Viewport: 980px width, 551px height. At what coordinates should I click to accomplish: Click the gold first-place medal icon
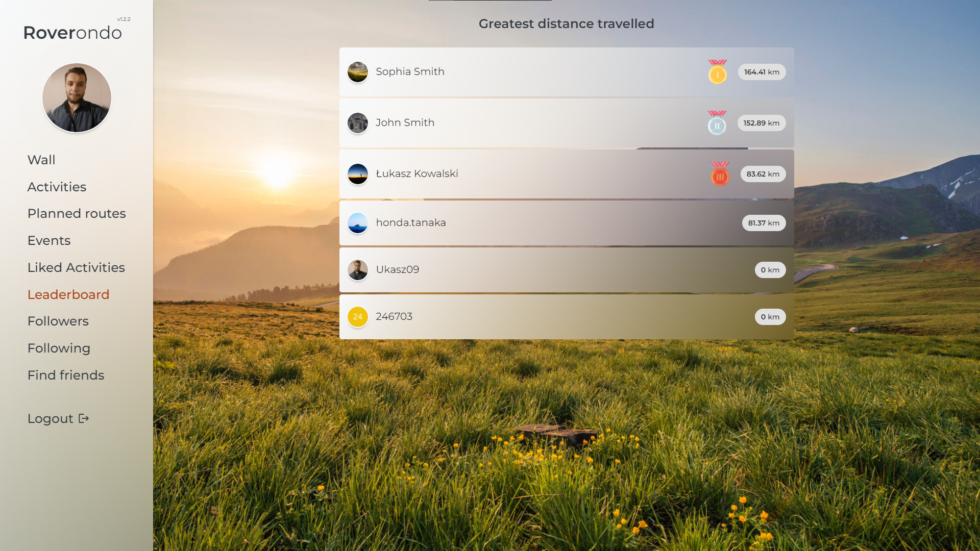pos(717,72)
